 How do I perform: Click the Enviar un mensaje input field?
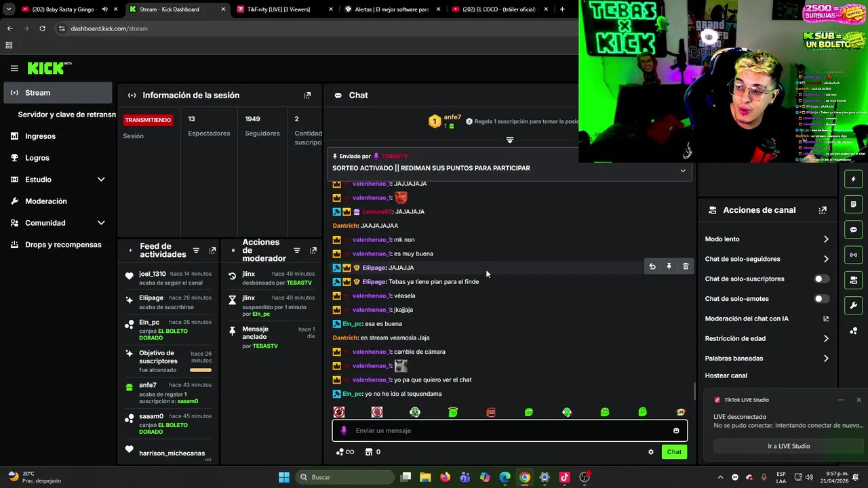510,430
